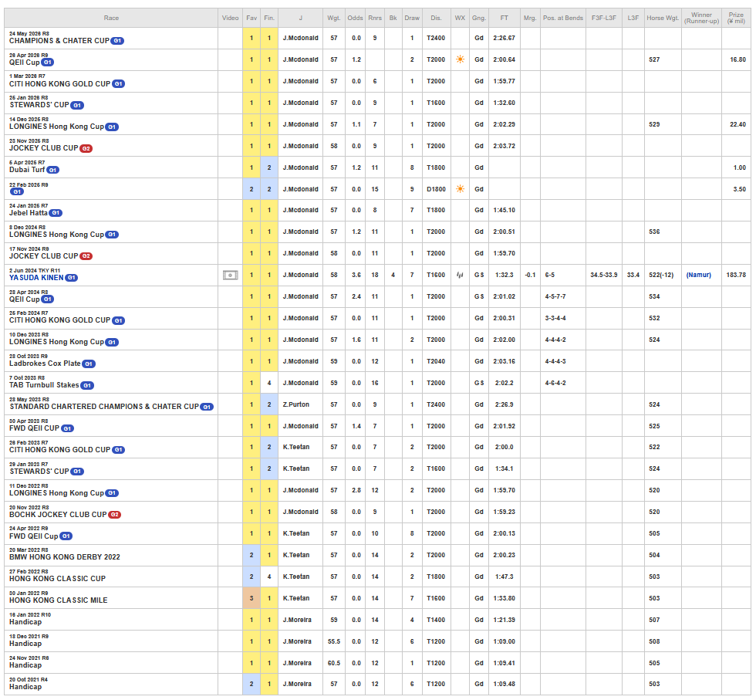
Task: Click the weight value 60.5
Action: pyautogui.click(x=333, y=663)
